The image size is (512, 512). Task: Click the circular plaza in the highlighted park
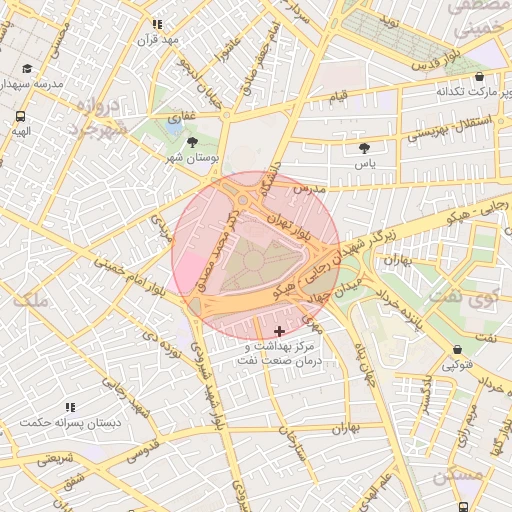tap(253, 261)
